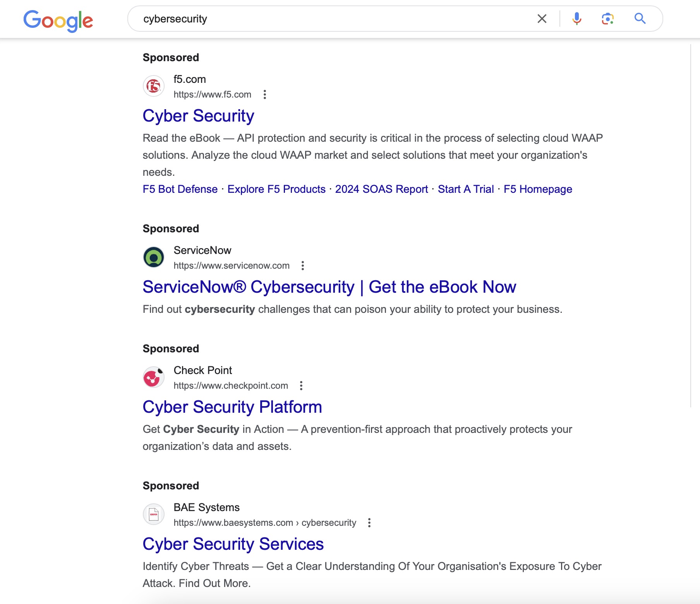700x604 pixels.
Task: Start voice search with the microphone icon
Action: (576, 19)
